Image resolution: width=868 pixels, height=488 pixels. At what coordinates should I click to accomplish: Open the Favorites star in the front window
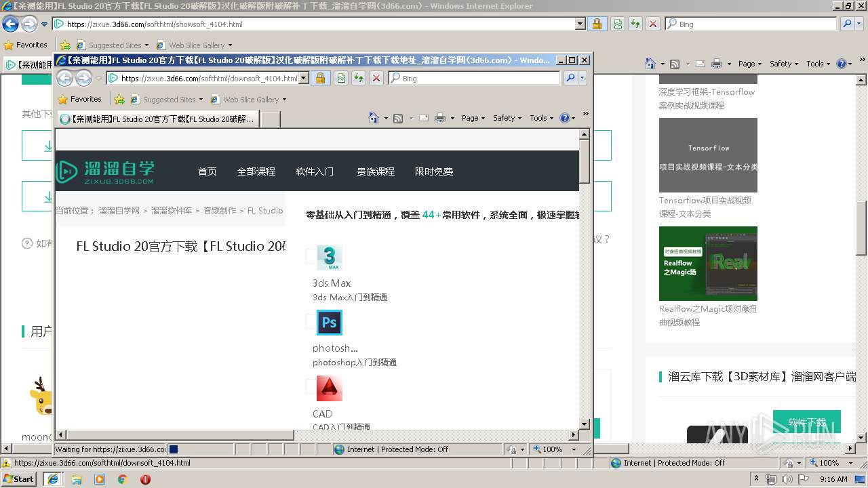coord(79,99)
